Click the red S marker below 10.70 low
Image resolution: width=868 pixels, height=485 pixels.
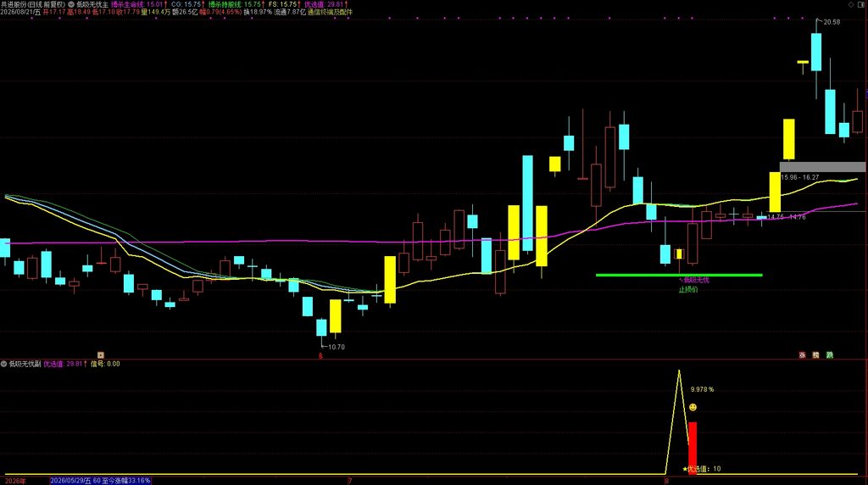tap(320, 356)
